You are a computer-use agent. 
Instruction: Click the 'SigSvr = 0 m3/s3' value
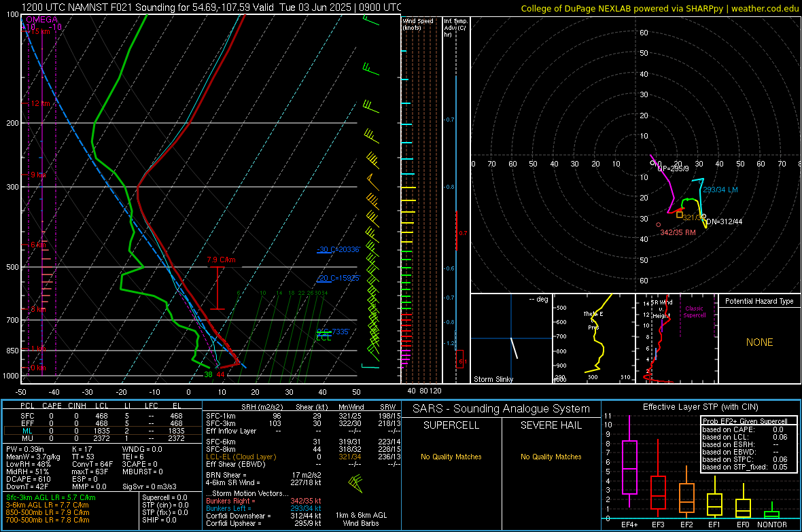pos(150,487)
